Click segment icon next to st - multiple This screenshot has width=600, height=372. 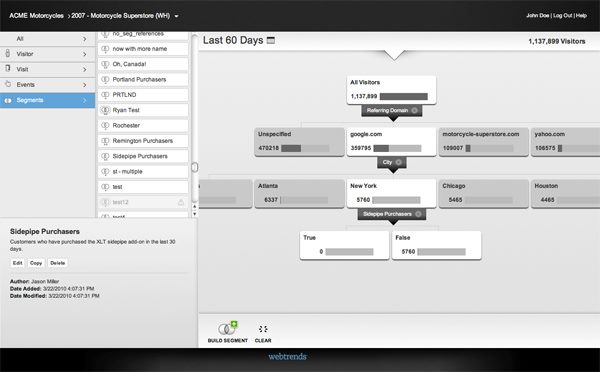pyautogui.click(x=105, y=171)
